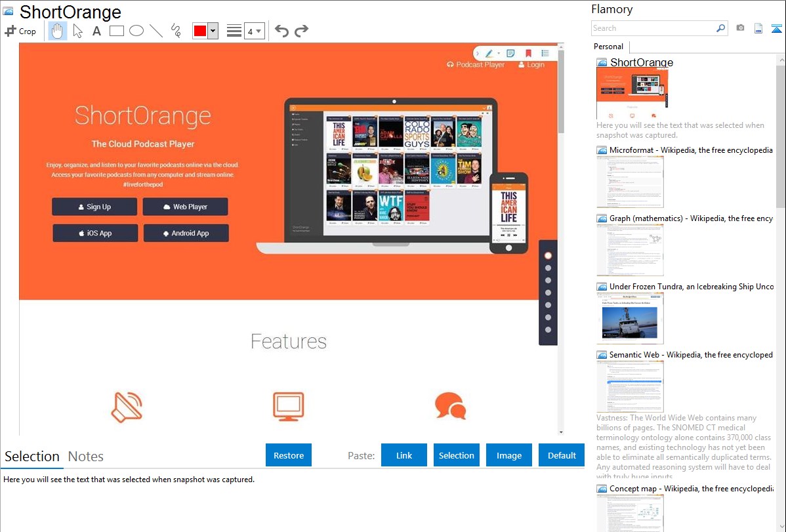This screenshot has height=532, width=786.
Task: Click the Podcast Player link
Action: click(x=476, y=65)
